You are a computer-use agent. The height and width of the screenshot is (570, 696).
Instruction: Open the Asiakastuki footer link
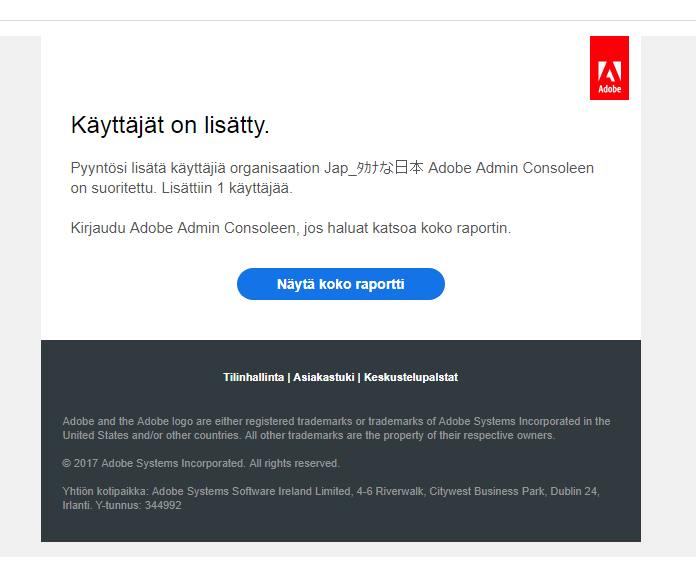[323, 378]
